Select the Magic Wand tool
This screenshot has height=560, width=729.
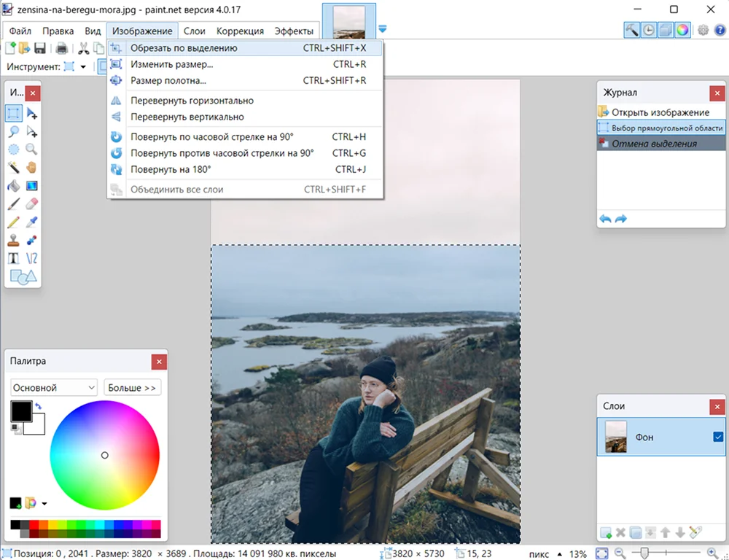coord(14,168)
